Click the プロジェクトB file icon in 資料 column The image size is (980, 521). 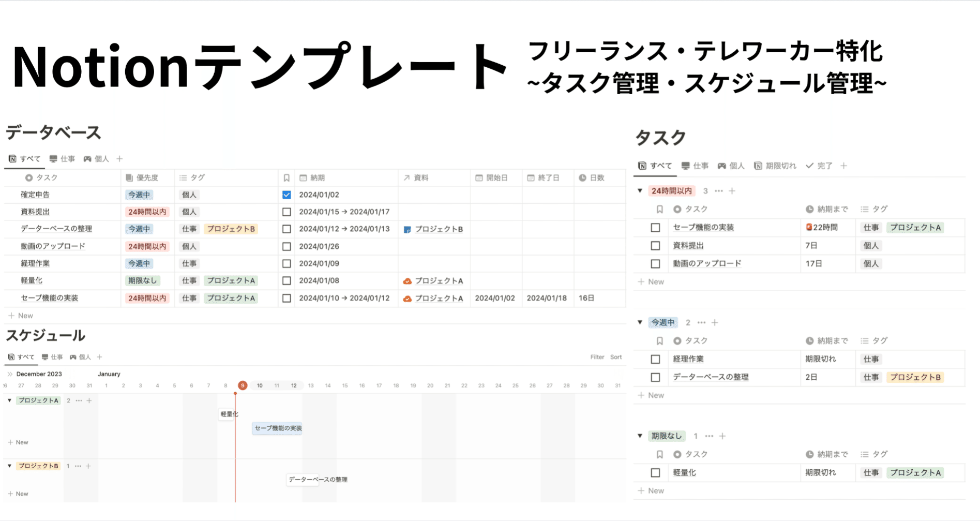[408, 229]
